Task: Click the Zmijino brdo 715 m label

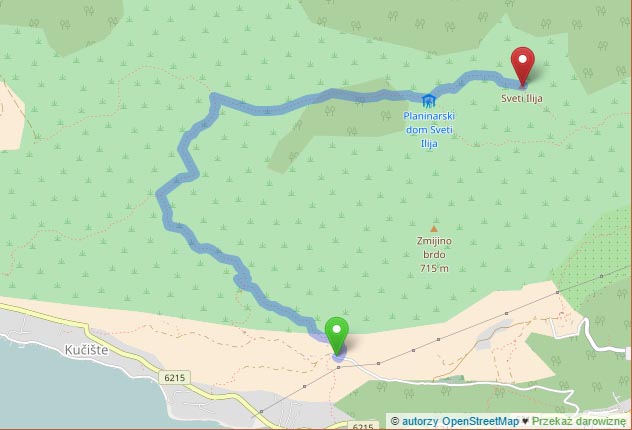Action: coord(434,255)
